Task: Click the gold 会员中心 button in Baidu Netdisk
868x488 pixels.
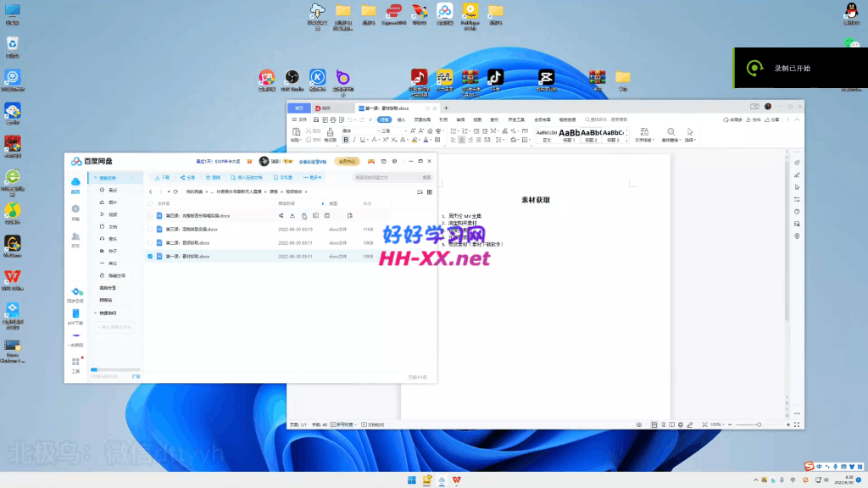Action: (347, 162)
